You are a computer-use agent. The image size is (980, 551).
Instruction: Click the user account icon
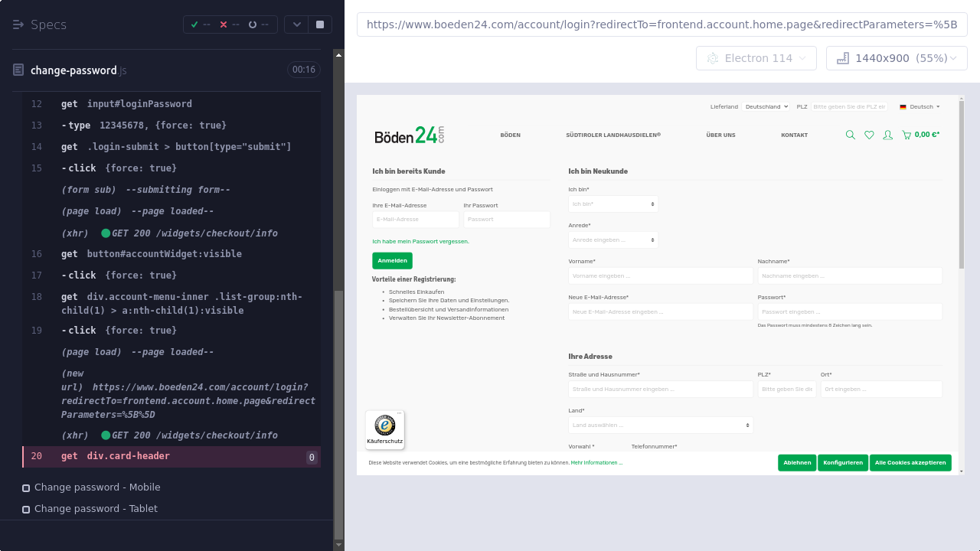[888, 135]
